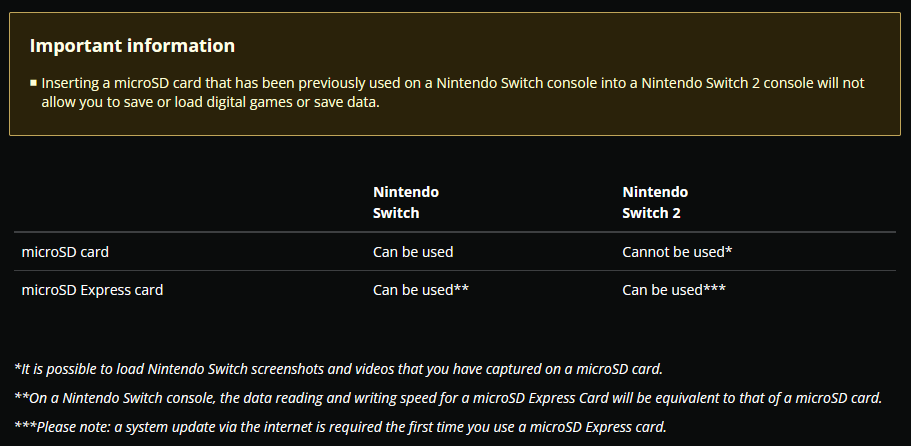Click the "Can be used**" cell
This screenshot has width=911, height=446.
click(421, 290)
